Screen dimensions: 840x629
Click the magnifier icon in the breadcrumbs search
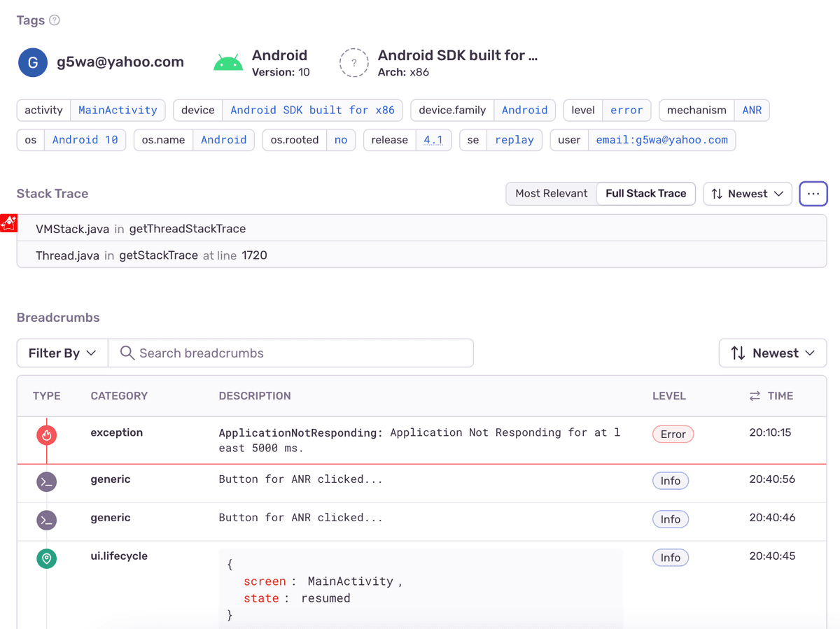click(x=127, y=353)
